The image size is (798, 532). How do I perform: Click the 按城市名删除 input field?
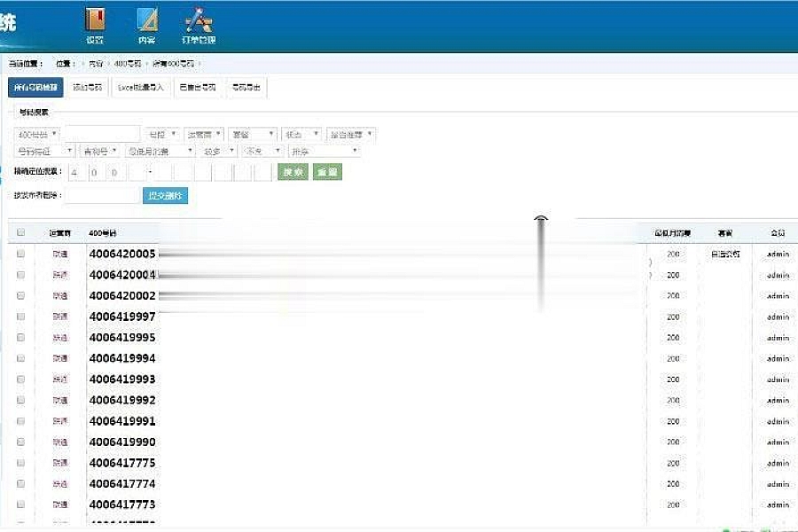(x=102, y=196)
